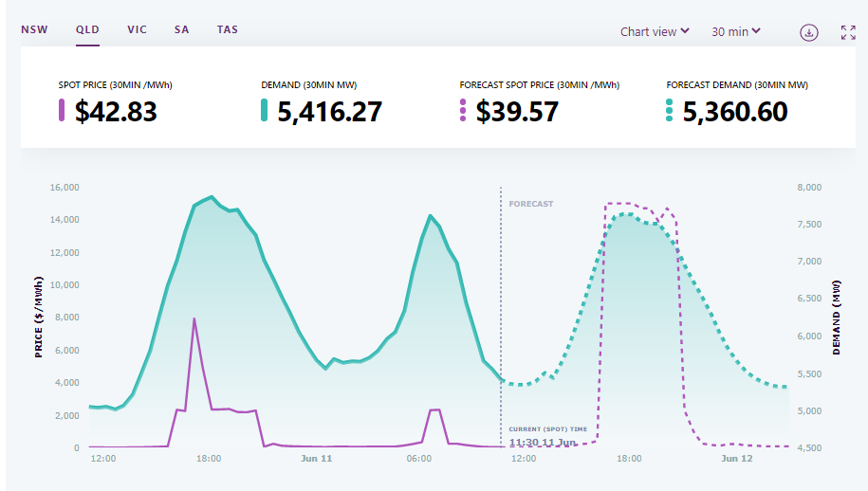
Task: Click the purple spot price legend marker
Action: [x=63, y=111]
